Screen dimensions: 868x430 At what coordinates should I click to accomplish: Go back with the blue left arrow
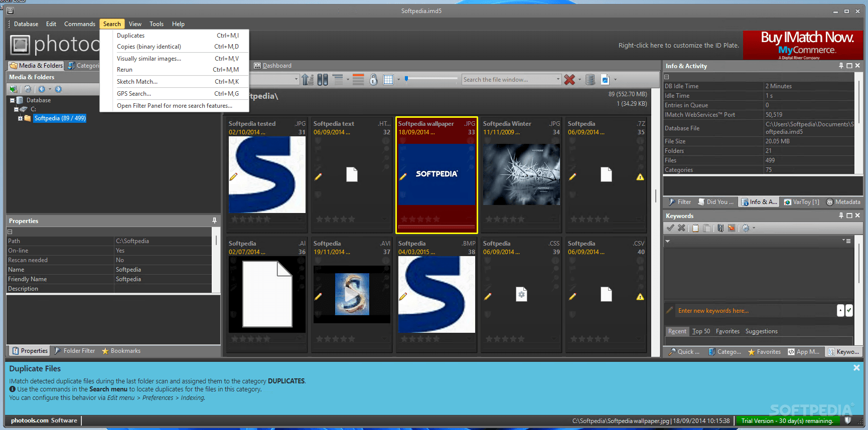click(x=42, y=89)
